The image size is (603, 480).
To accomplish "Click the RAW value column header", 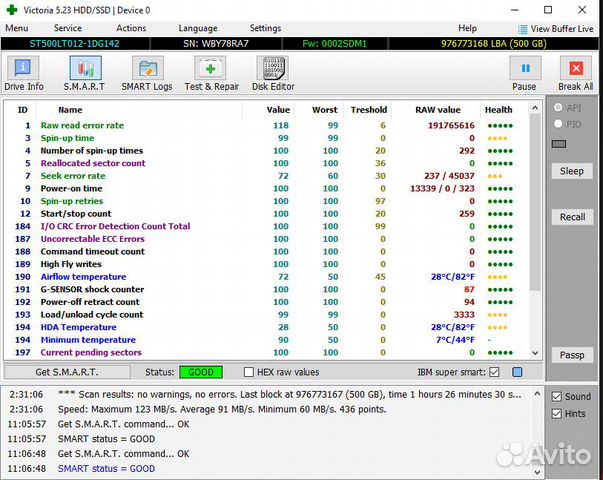I will pyautogui.click(x=438, y=110).
